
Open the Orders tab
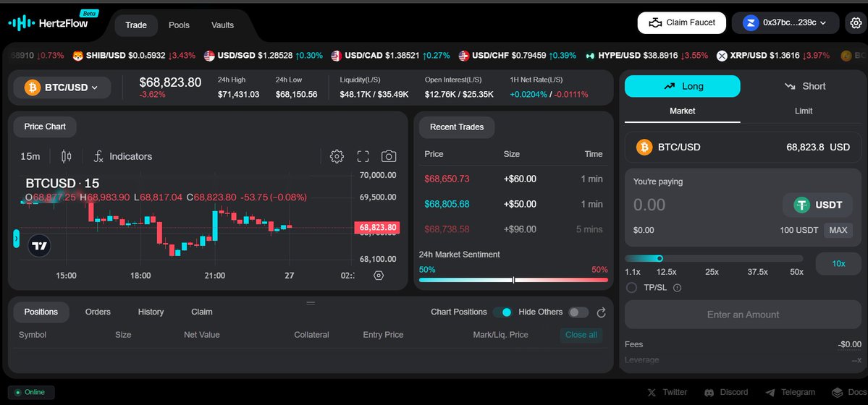[98, 312]
